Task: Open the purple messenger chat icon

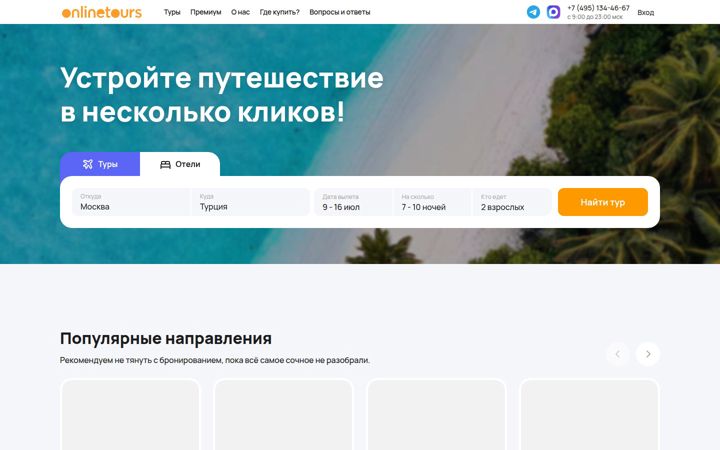Action: (x=553, y=12)
